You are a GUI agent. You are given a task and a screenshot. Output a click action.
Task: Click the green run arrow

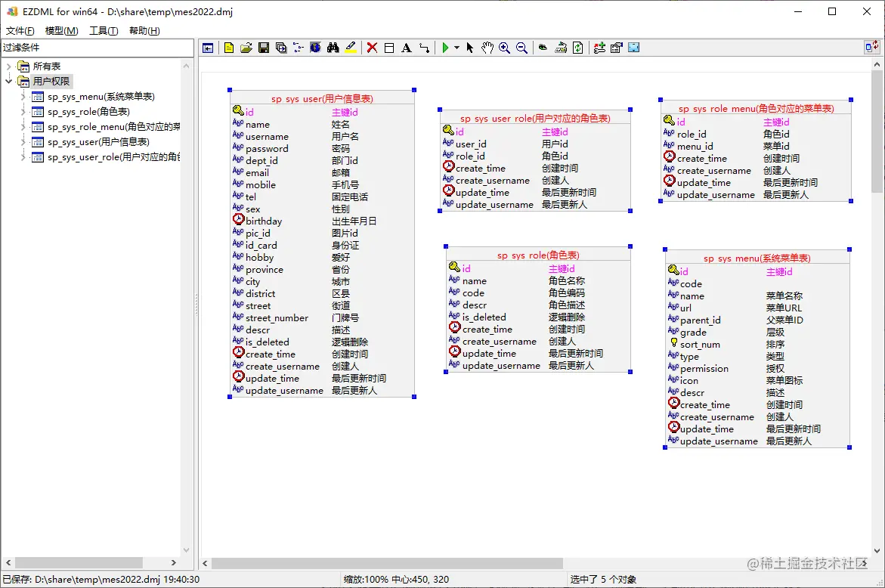pos(445,48)
